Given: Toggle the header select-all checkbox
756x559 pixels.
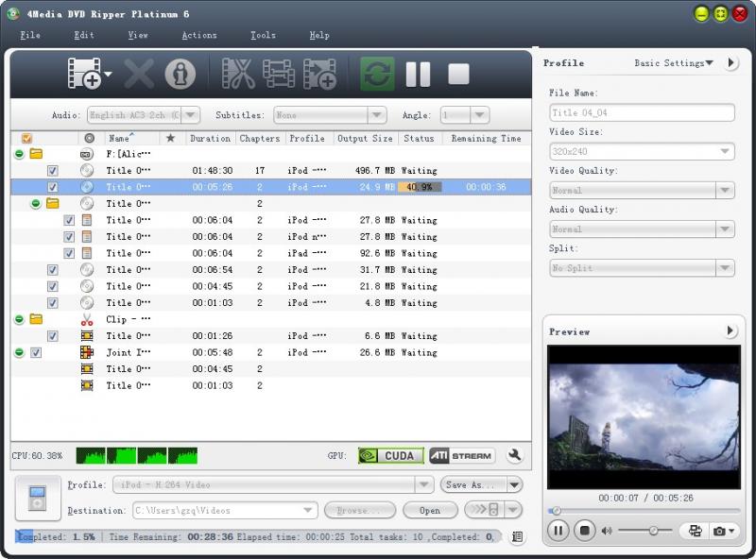Looking at the screenshot, I should tap(26, 138).
